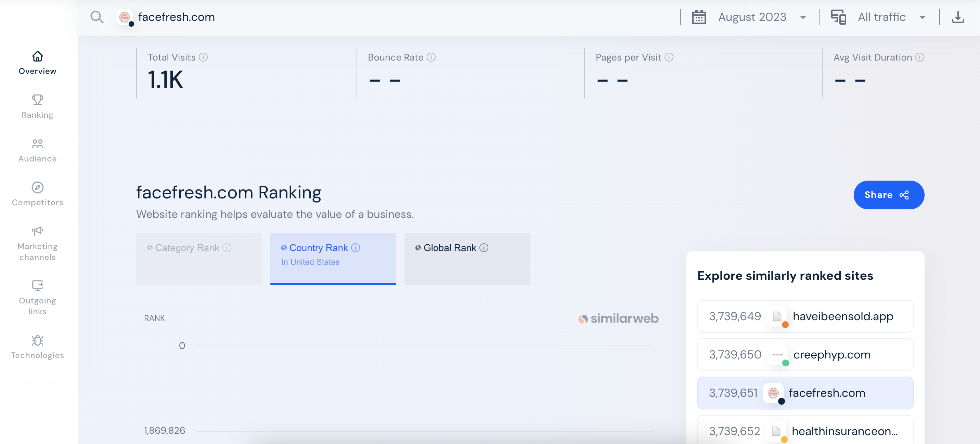The width and height of the screenshot is (980, 444).
Task: Click the facefresh.com search field
Action: pyautogui.click(x=176, y=17)
